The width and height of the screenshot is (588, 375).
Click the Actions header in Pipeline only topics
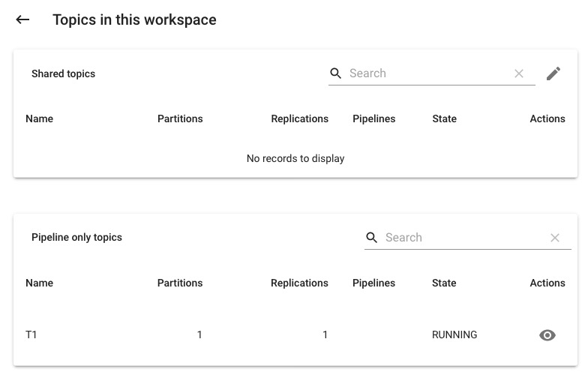click(547, 283)
